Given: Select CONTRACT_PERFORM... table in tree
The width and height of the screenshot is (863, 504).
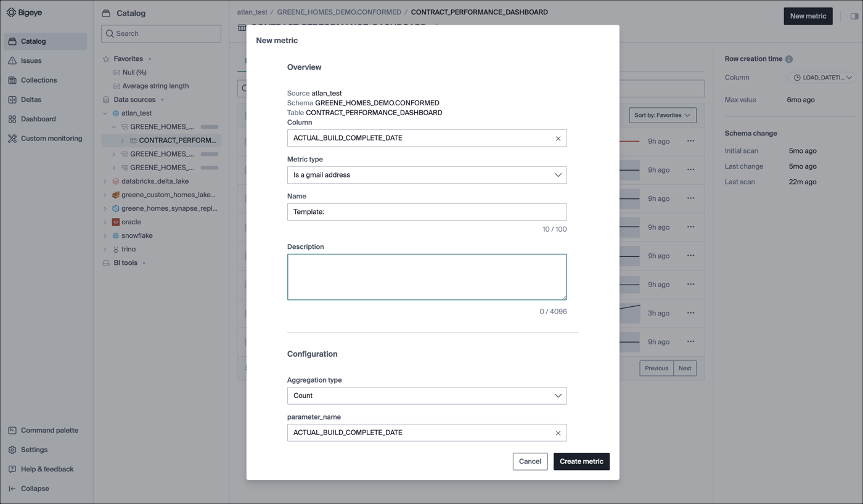Looking at the screenshot, I should point(178,140).
